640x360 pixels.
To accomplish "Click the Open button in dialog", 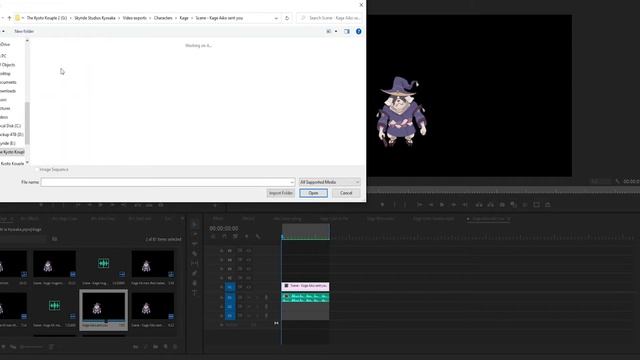I will (x=313, y=193).
